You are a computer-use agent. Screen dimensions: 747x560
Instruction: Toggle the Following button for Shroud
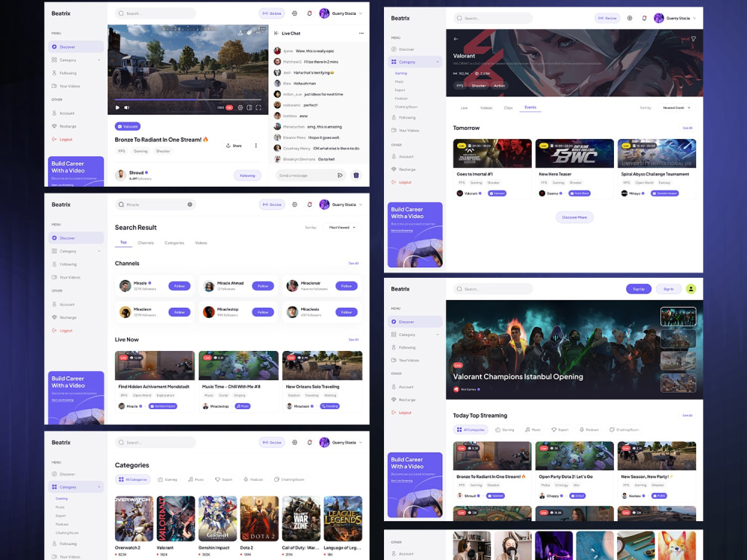tap(247, 175)
